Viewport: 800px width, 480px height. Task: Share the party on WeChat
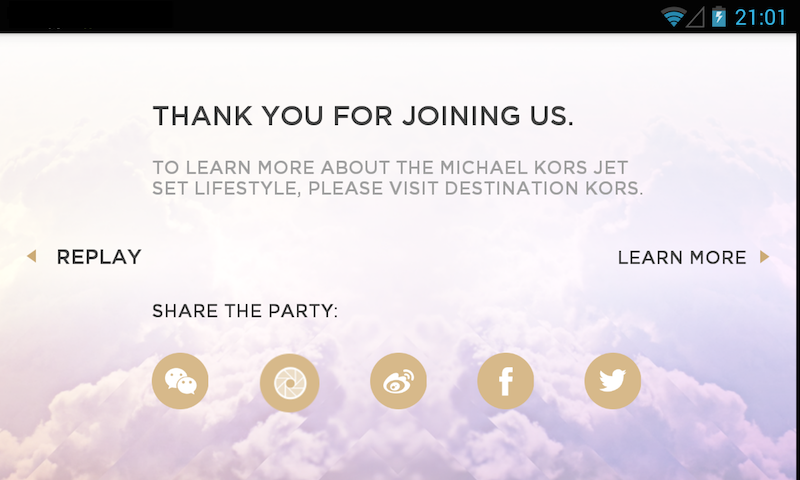(180, 381)
